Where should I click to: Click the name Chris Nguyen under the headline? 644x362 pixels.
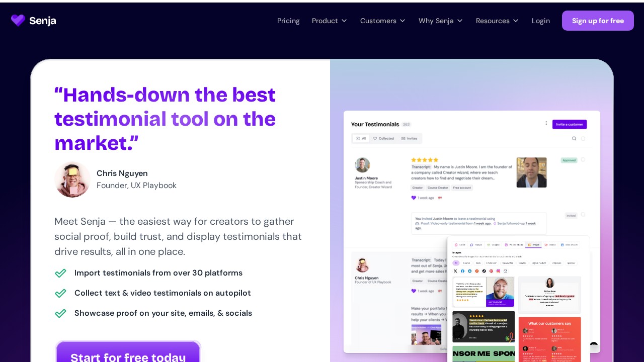[x=122, y=173]
